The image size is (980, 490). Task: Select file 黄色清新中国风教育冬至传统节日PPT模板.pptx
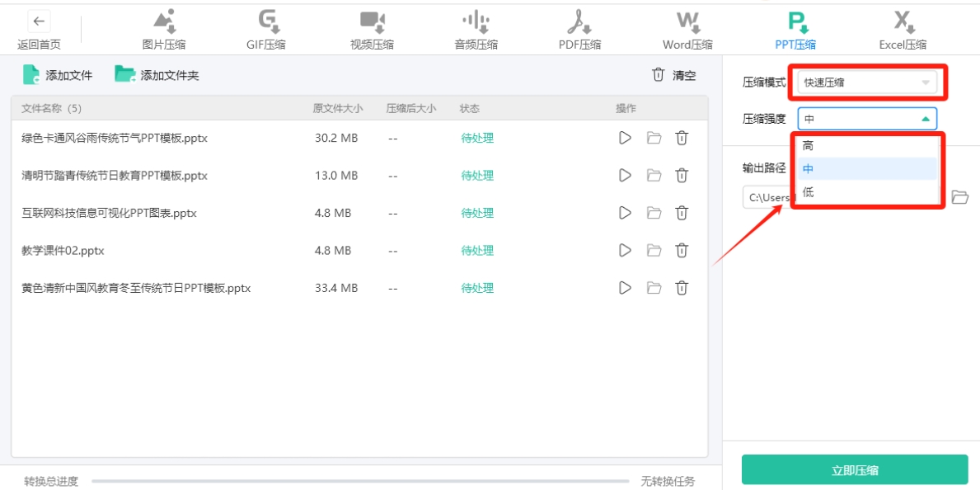tap(136, 288)
